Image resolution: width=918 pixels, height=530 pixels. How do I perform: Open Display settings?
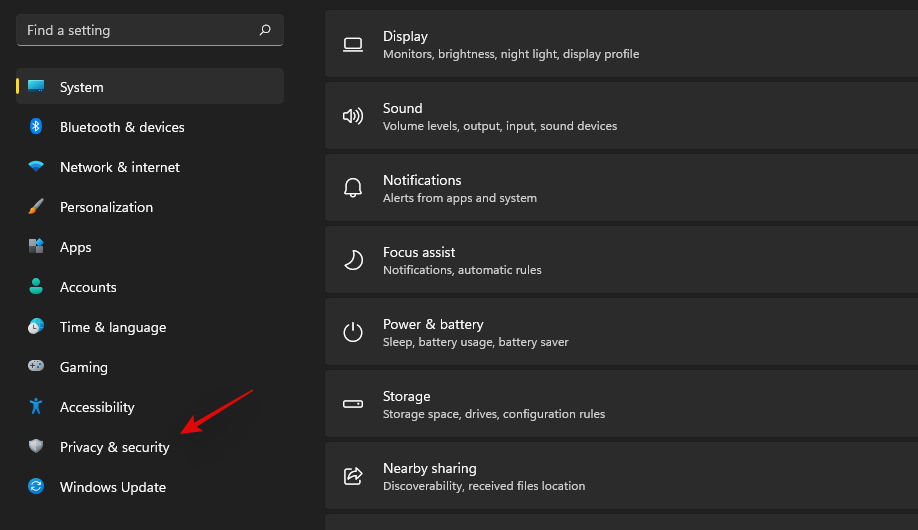tap(620, 44)
